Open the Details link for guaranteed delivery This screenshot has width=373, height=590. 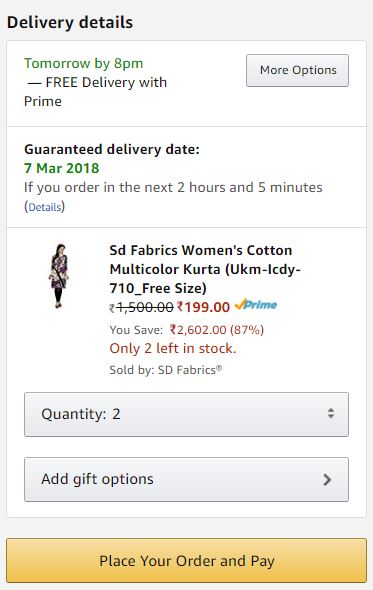(45, 207)
